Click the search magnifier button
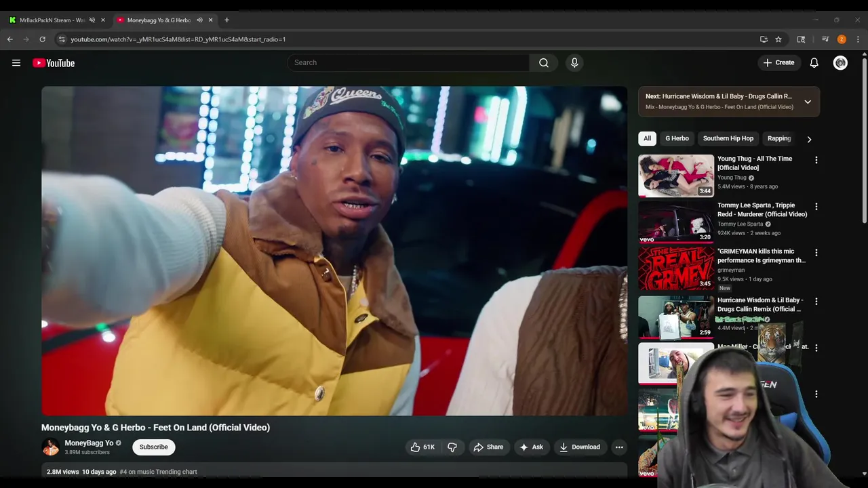Viewport: 868px width, 488px height. click(x=544, y=63)
